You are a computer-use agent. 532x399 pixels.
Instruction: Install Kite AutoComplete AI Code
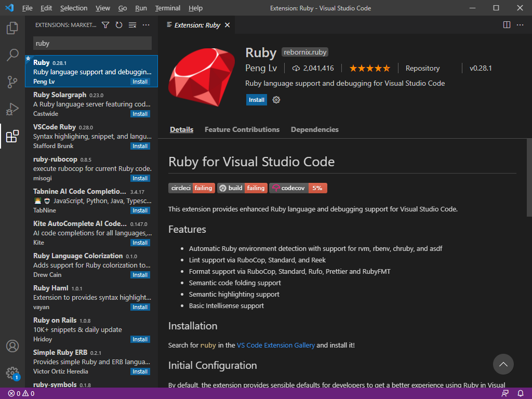tap(140, 243)
